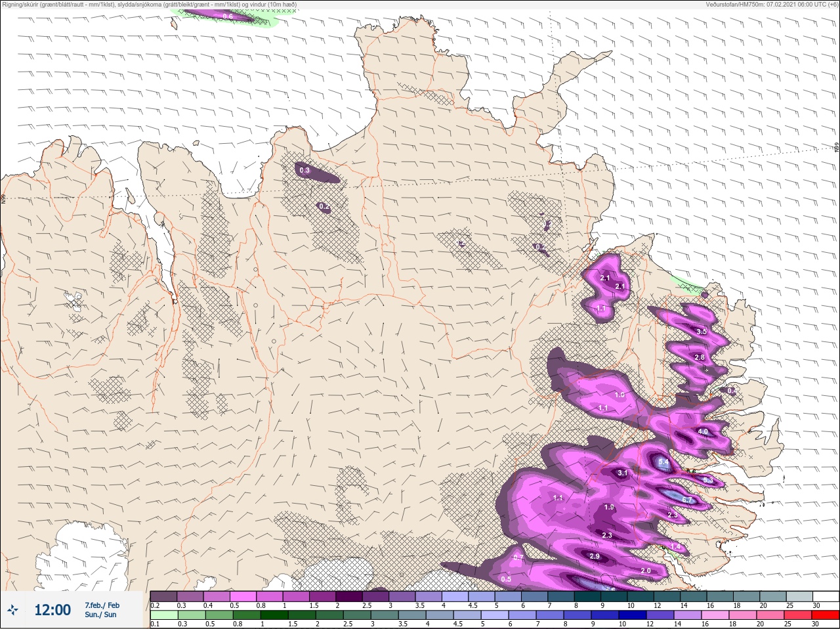Image resolution: width=840 pixels, height=629 pixels.
Task: Click the '0.2' label on the upper legend scale
Action: click(155, 606)
